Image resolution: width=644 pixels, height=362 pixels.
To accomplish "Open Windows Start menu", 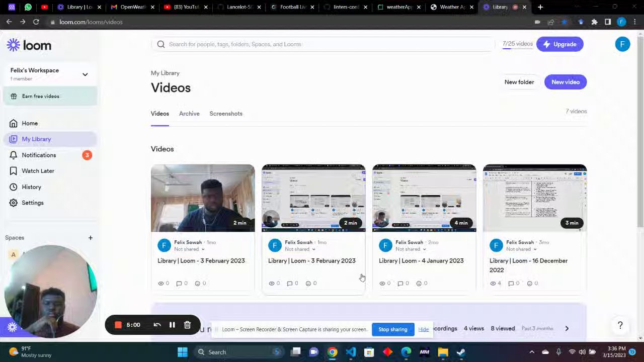I will [183, 352].
